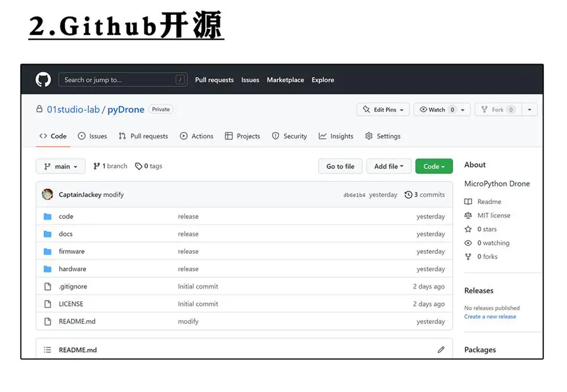Click Pull requests in the top header
The image size is (567, 392).
(x=214, y=80)
